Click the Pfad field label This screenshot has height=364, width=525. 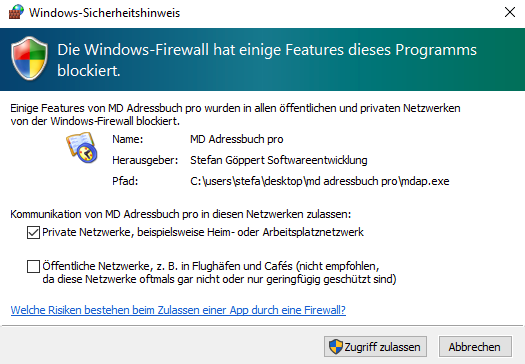125,181
